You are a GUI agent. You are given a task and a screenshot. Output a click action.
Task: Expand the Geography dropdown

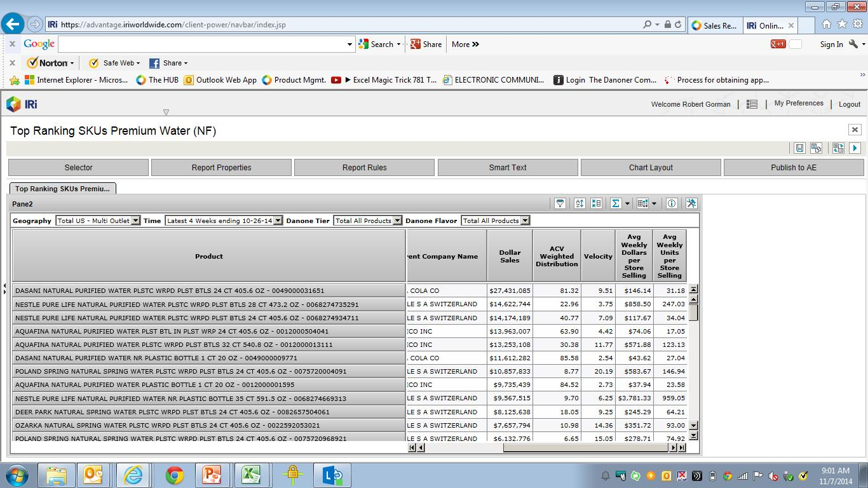click(135, 220)
